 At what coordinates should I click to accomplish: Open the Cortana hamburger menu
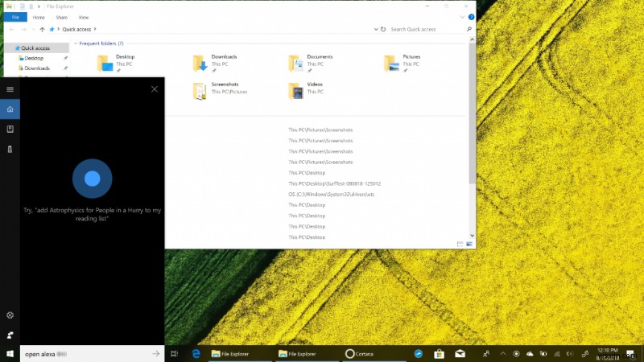click(x=10, y=89)
